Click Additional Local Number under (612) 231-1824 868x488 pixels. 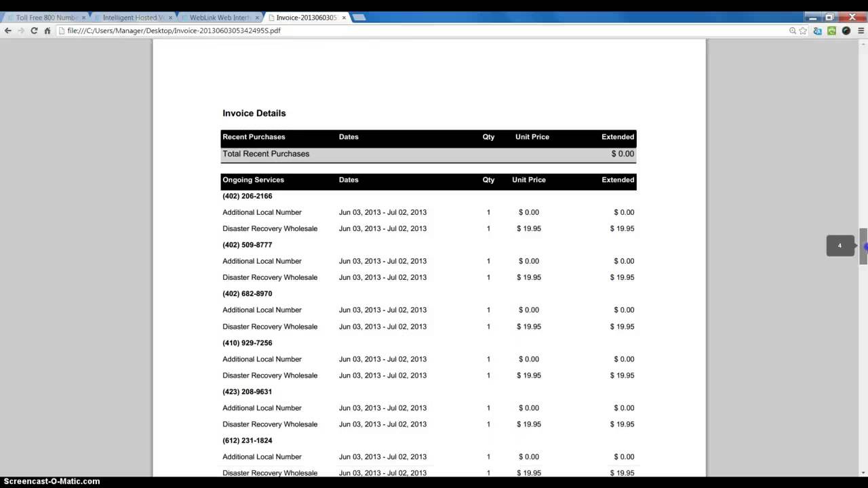tap(262, 457)
